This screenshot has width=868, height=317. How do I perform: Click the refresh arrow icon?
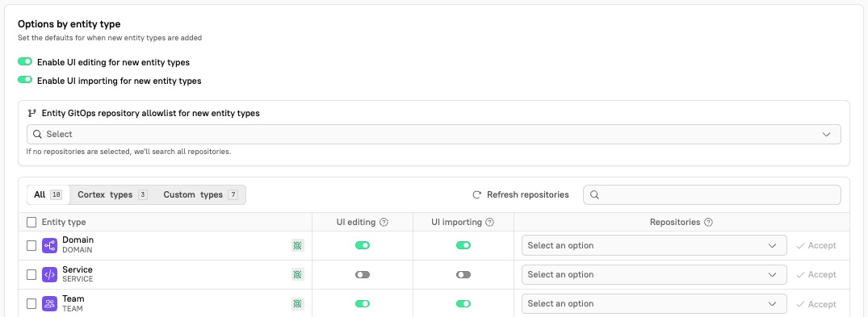[x=476, y=194]
